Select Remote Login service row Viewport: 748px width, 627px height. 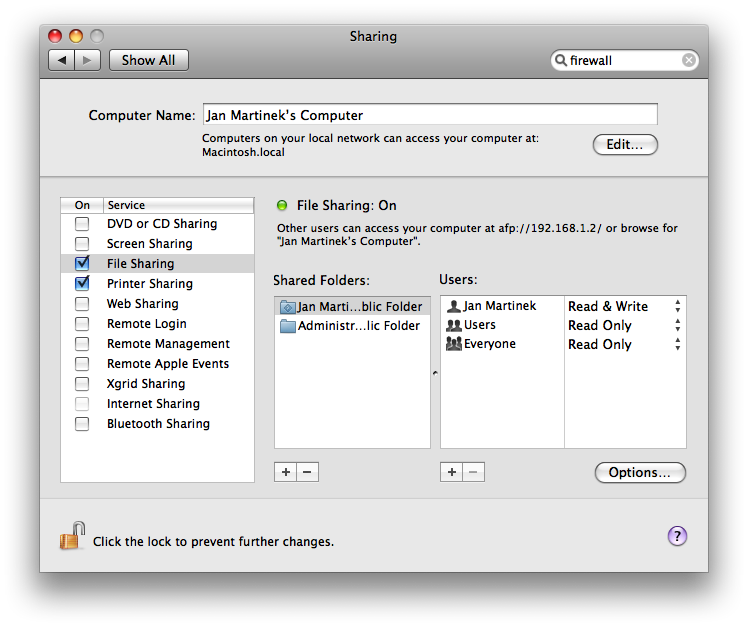click(157, 324)
